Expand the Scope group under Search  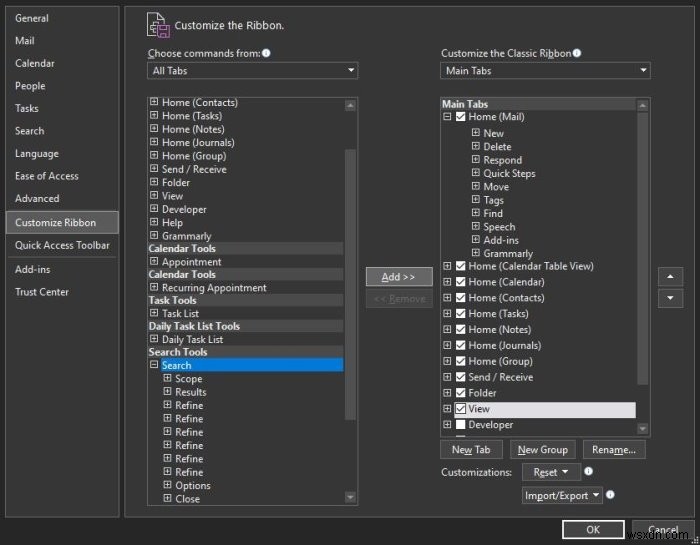coord(167,378)
